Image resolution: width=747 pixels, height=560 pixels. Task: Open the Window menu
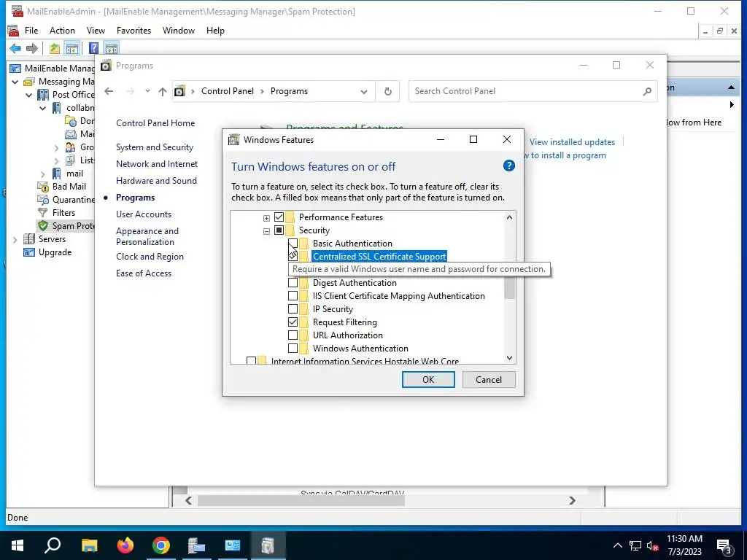pos(179,31)
